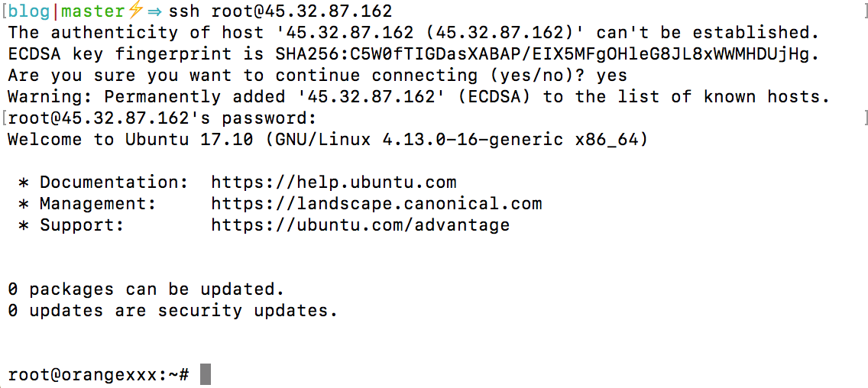Click the '0 packages can be updated' line
The height and width of the screenshot is (388, 868).
coord(146,289)
